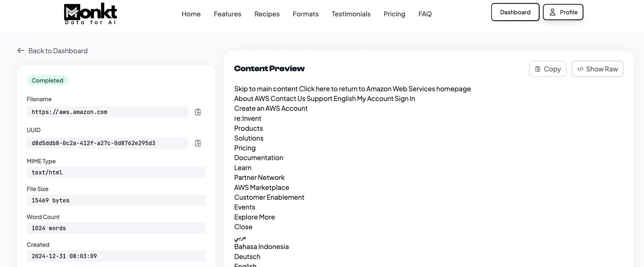
Task: Copy the UUID with its clipboard icon
Action: pos(198,143)
